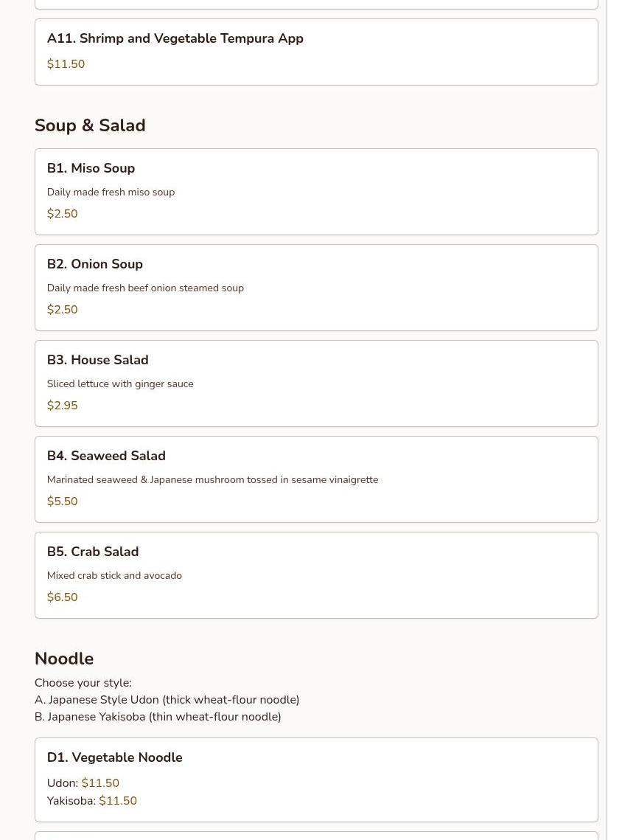
Task: Click the Japanese Yakisoba option text
Action: click(x=158, y=717)
